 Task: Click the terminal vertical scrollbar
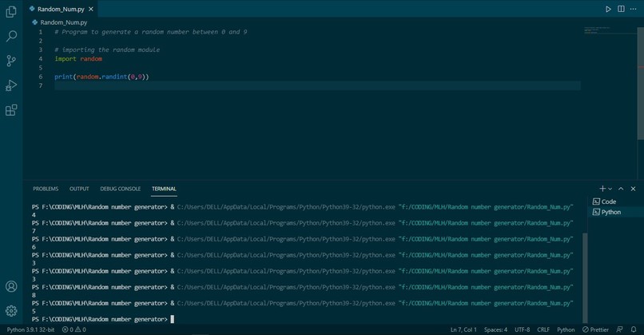[585, 278]
